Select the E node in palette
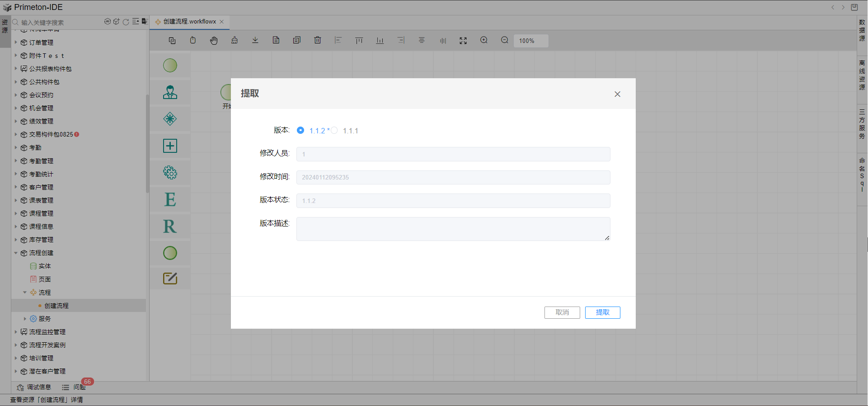 170,199
